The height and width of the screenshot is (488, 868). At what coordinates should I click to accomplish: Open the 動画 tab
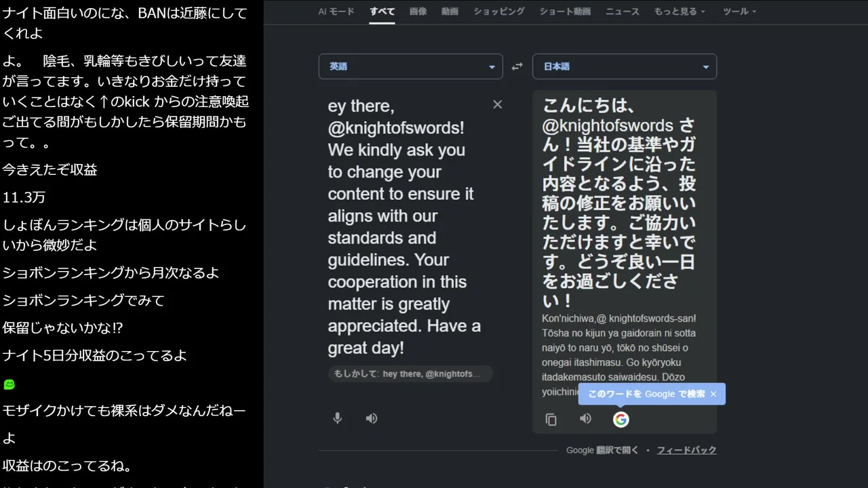click(450, 12)
